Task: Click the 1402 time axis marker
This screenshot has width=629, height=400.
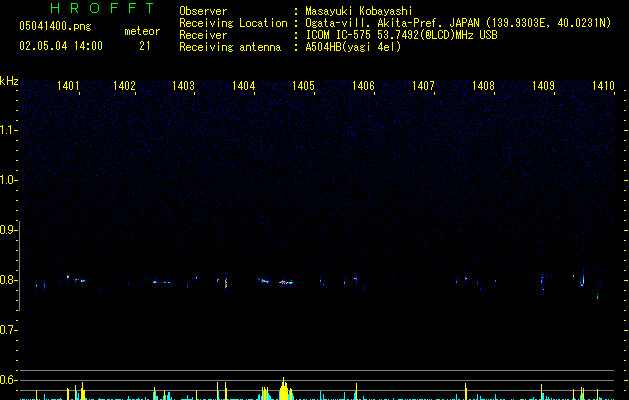Action: 124,86
